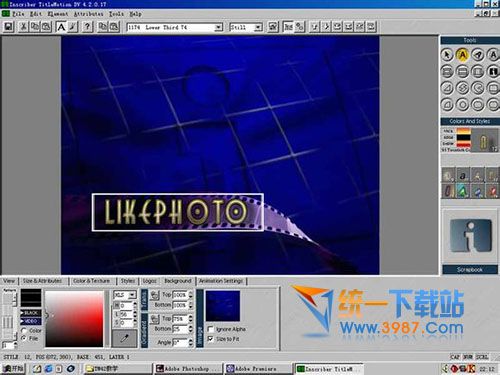Viewport: 500px width, 375px height.
Task: Click the Save disk icon in toolbar
Action: tap(8, 27)
